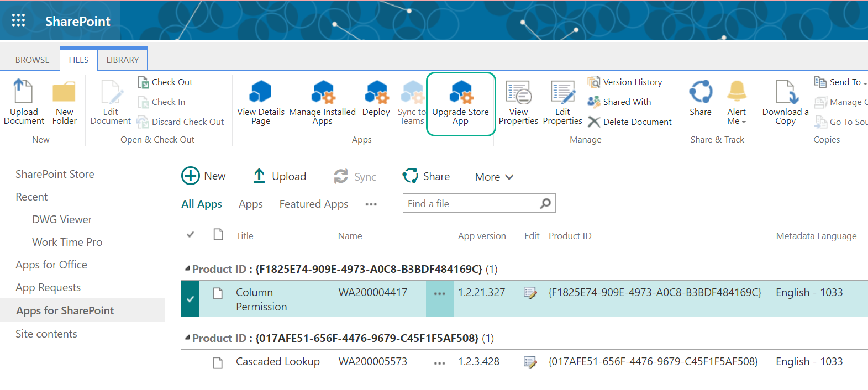Click the Name column header

point(350,236)
